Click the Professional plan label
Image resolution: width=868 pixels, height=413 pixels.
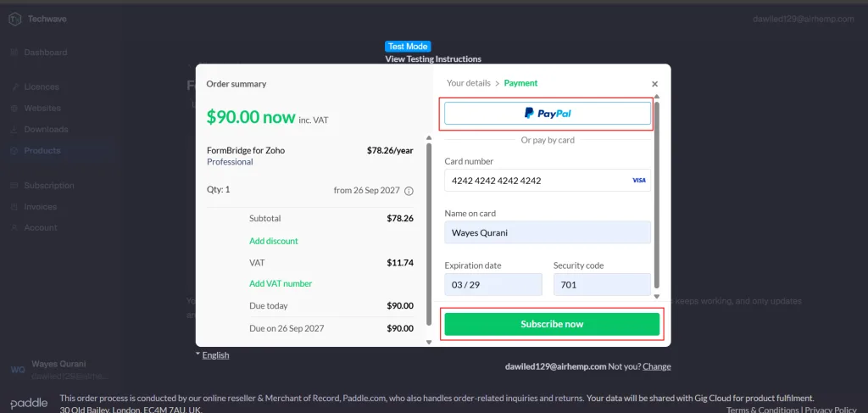[230, 162]
